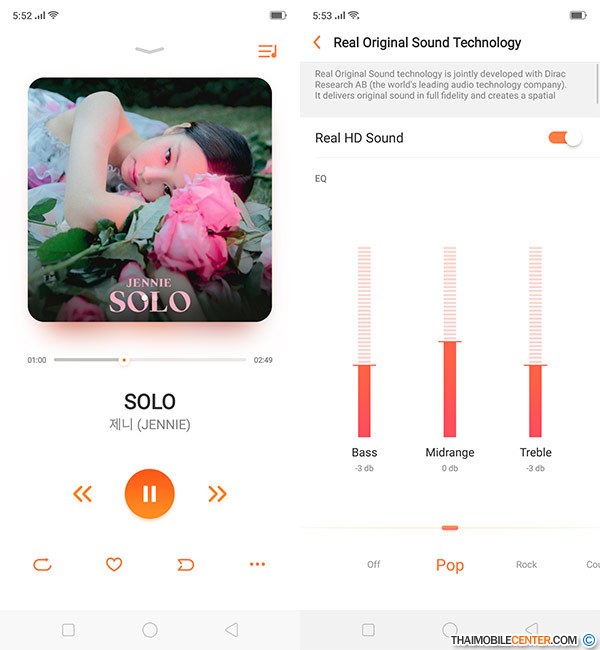Tap the share/tag icon beside the heart
Viewport: 600px width, 650px height.
point(185,565)
